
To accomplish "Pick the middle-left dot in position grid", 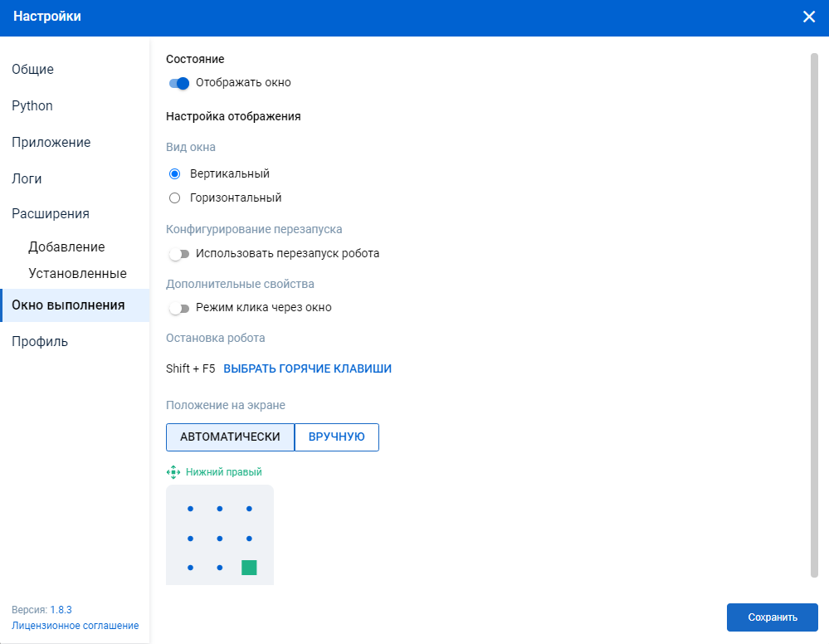I will pyautogui.click(x=190, y=539).
